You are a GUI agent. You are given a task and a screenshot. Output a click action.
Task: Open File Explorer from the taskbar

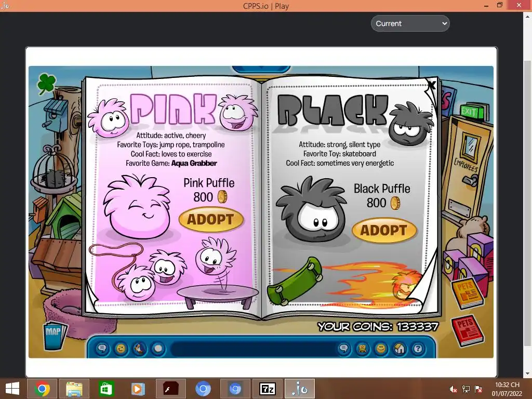tap(74, 389)
